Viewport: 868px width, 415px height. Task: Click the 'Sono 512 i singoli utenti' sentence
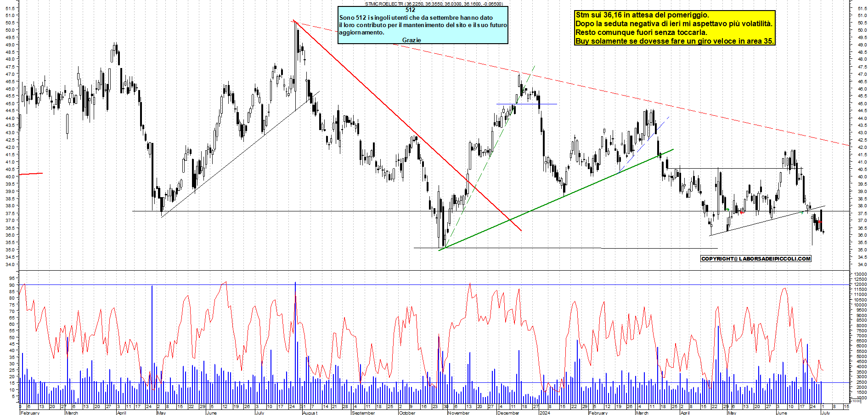click(x=416, y=17)
